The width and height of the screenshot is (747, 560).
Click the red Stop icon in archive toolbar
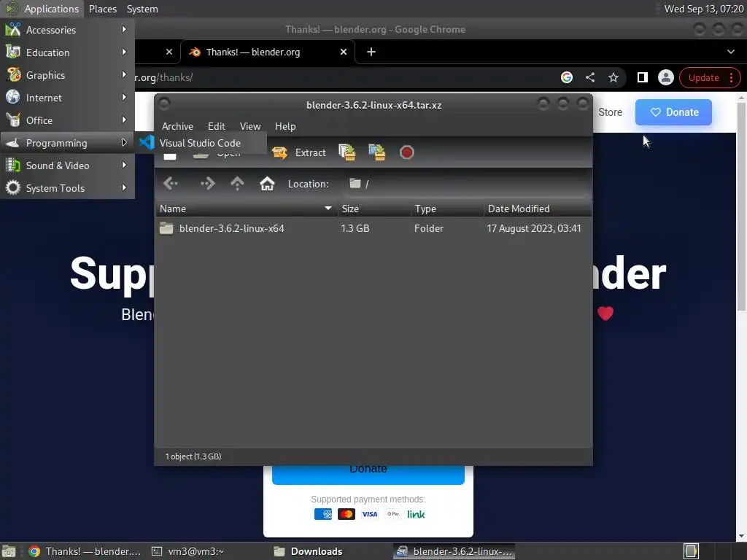406,152
